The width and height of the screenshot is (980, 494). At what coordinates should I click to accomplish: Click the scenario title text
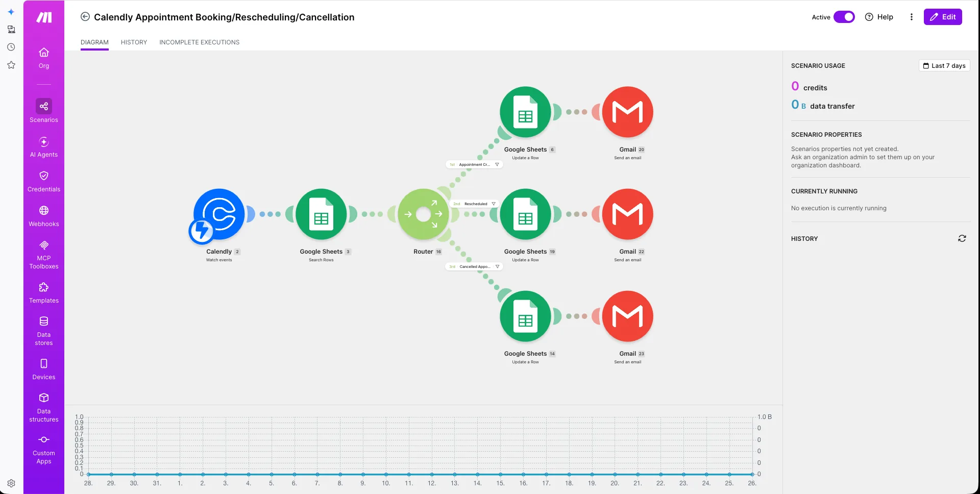click(224, 17)
